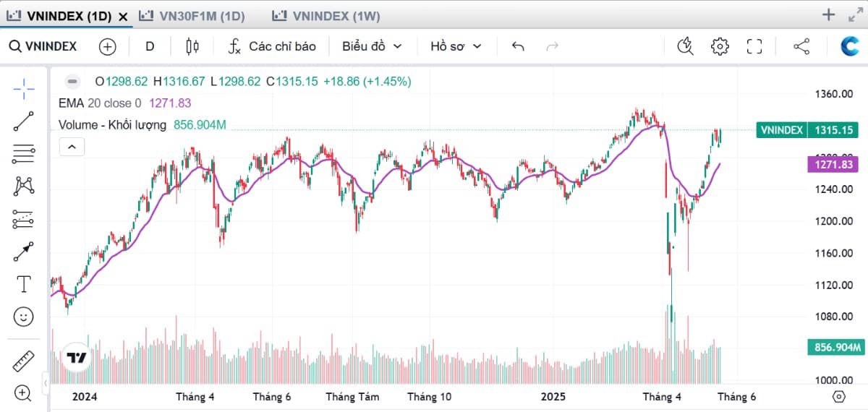The width and height of the screenshot is (868, 412).
Task: Open quick search lightning magnifier icon
Action: 685,46
